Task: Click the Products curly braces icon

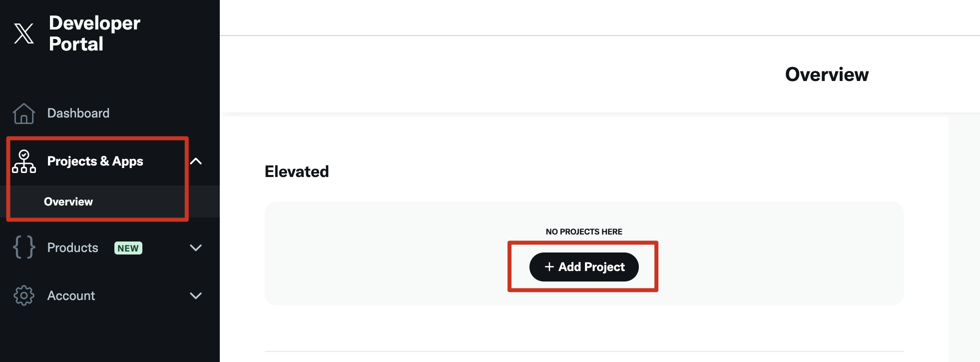Action: (x=23, y=247)
